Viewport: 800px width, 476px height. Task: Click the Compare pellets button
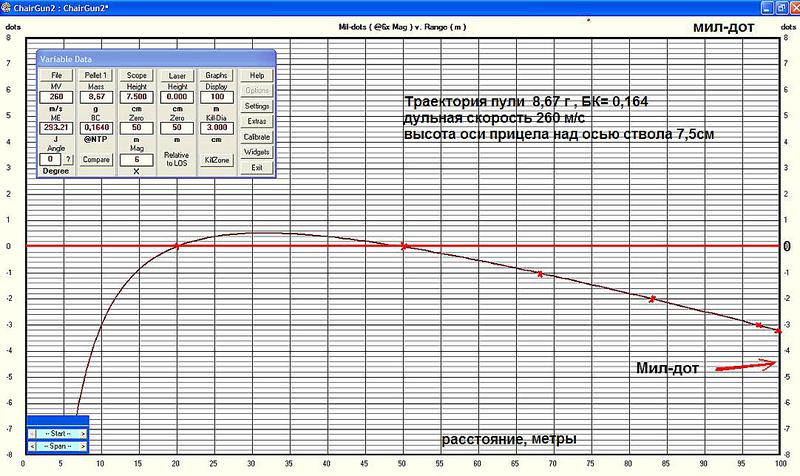[96, 158]
